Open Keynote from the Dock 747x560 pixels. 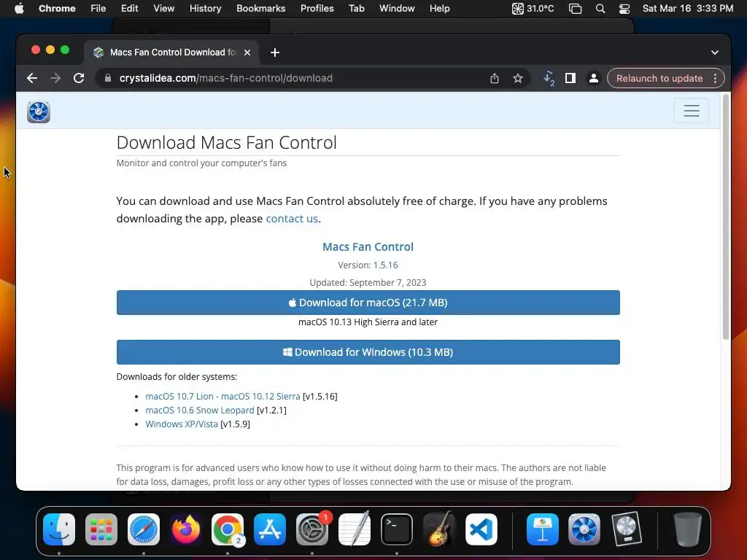tap(542, 529)
